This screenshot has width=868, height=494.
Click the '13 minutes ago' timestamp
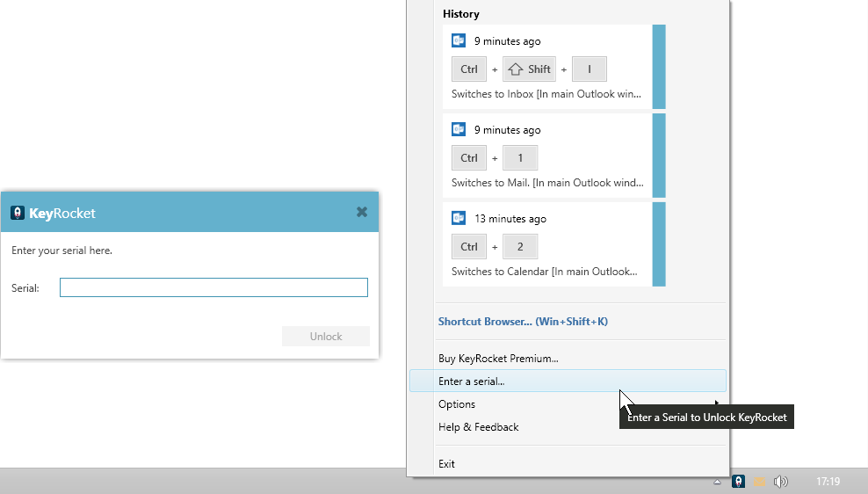click(510, 219)
